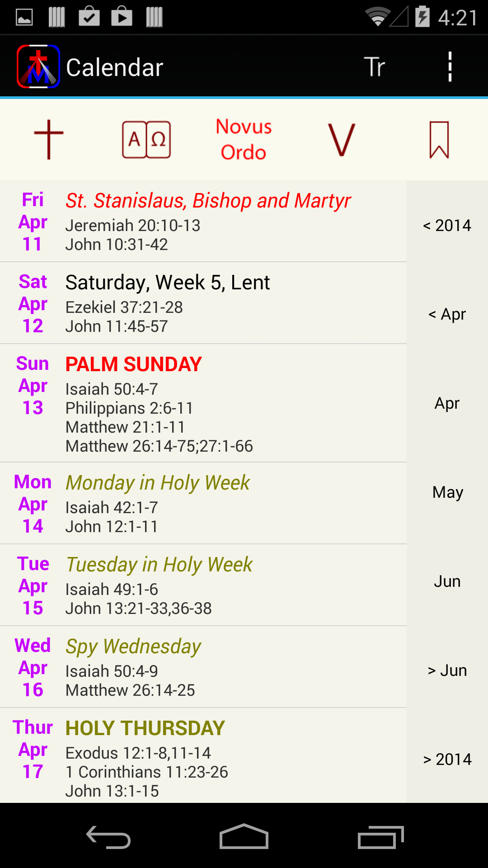488x868 pixels.
Task: Select May in the month sidebar
Action: pyautogui.click(x=447, y=492)
